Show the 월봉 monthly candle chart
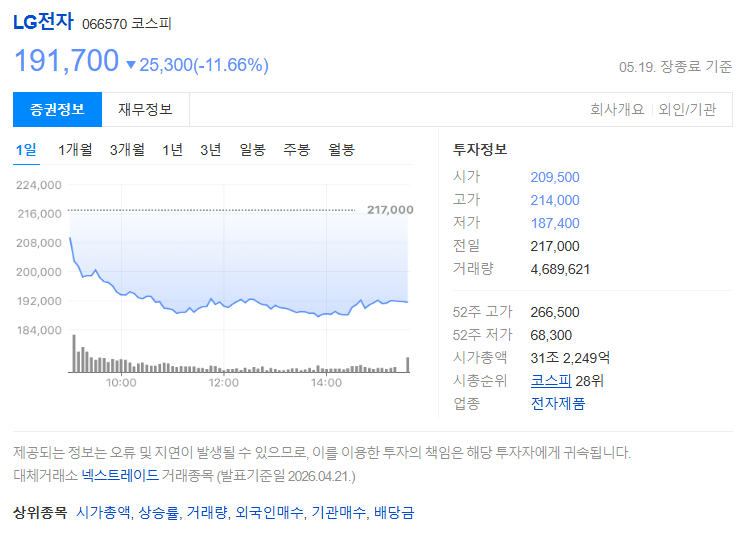The width and height of the screenshot is (744, 538). pyautogui.click(x=342, y=150)
